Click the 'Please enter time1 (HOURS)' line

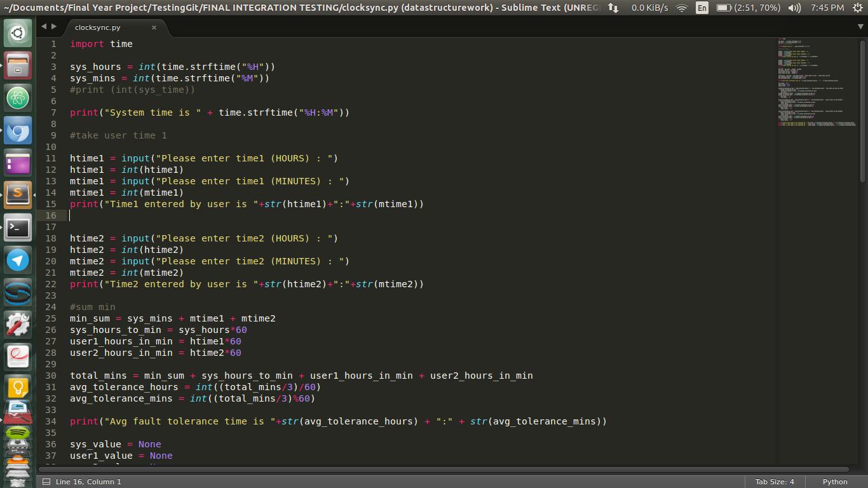[x=204, y=158]
